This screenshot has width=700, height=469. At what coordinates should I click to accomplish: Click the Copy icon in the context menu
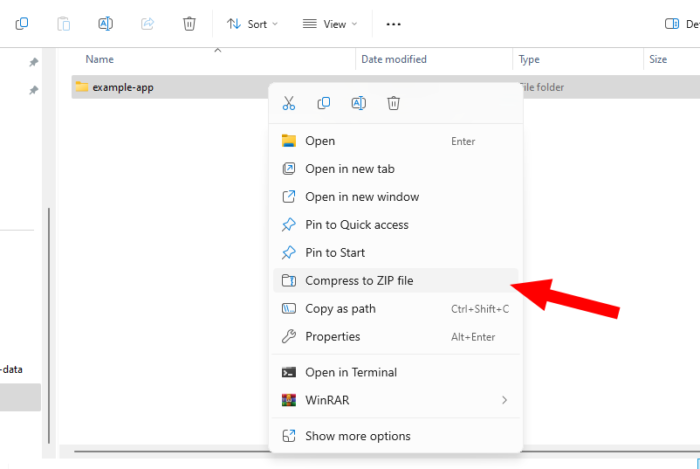coord(324,103)
